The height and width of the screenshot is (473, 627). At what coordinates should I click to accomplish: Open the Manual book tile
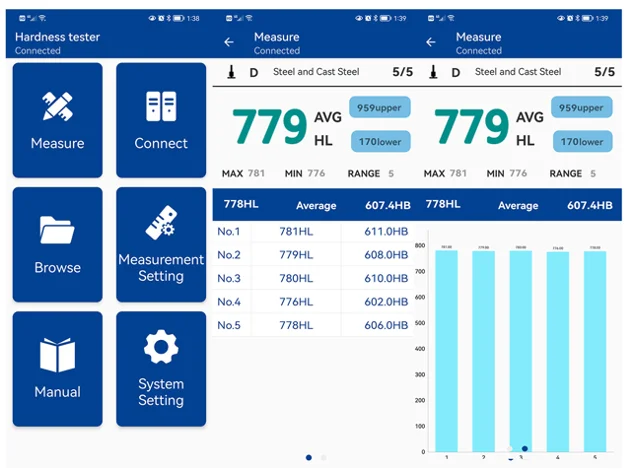pyautogui.click(x=58, y=369)
